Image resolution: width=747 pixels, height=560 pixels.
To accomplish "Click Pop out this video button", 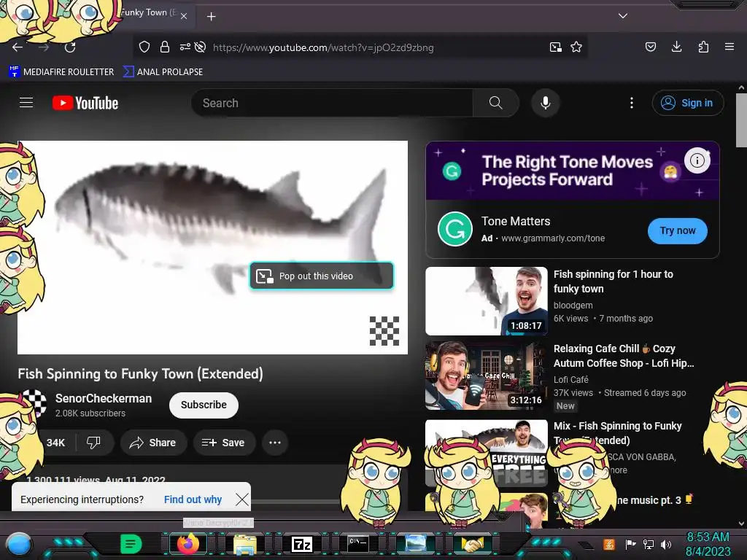I will 322,276.
